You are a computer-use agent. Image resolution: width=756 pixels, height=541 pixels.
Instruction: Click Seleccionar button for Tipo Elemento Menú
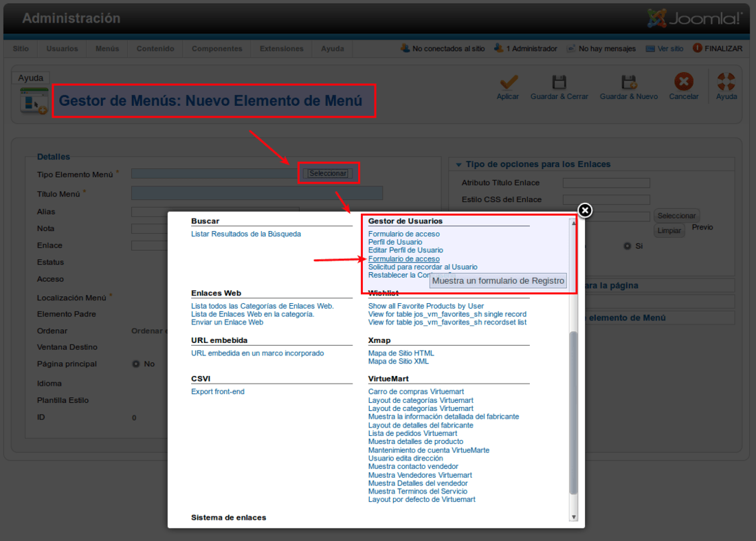click(x=328, y=174)
